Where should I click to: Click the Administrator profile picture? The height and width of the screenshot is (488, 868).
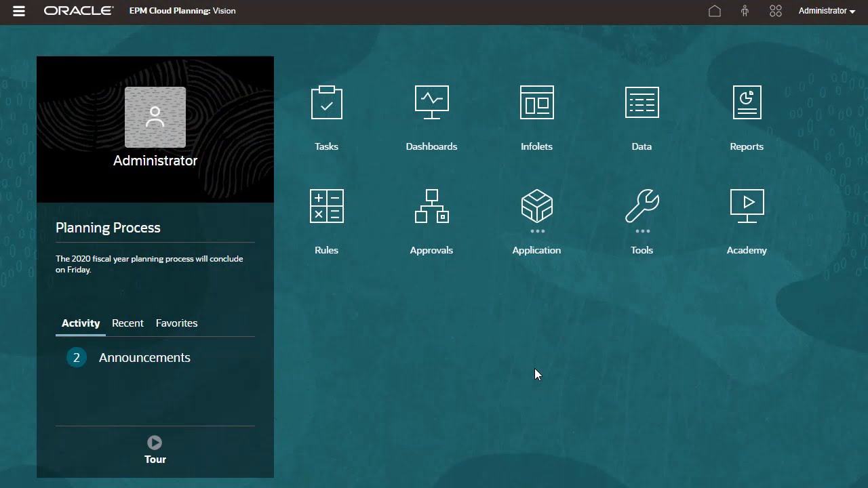pos(155,117)
